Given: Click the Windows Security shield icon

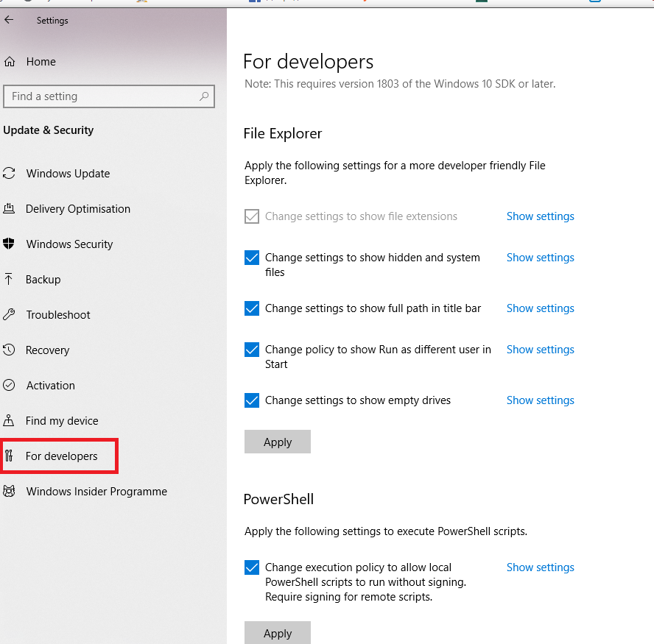Looking at the screenshot, I should (9, 244).
